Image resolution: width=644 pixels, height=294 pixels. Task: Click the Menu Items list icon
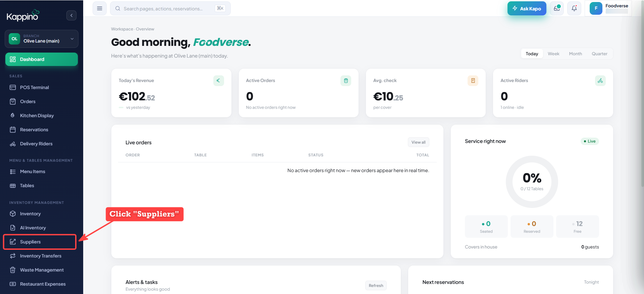pyautogui.click(x=13, y=171)
